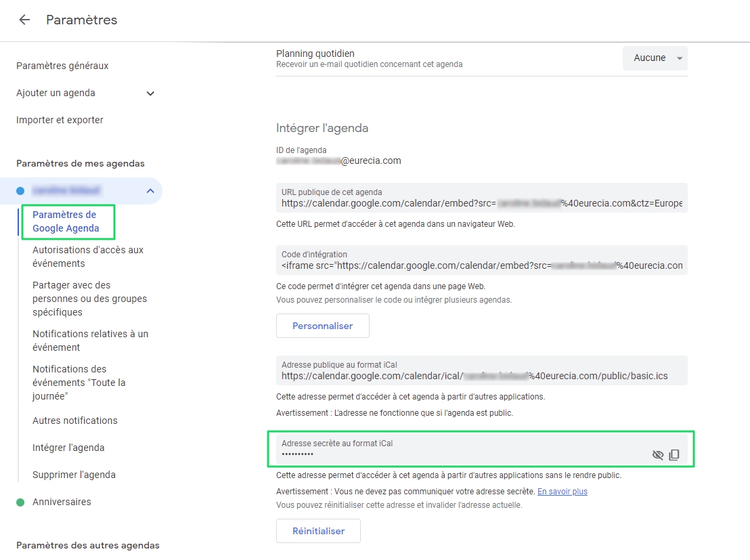Click the Réinitialiser button

click(x=319, y=531)
